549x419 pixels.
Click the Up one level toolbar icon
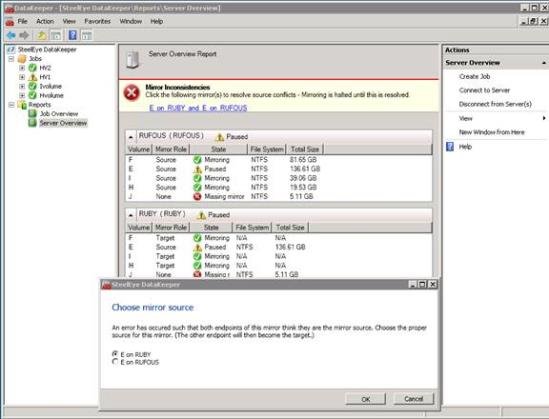pos(42,35)
